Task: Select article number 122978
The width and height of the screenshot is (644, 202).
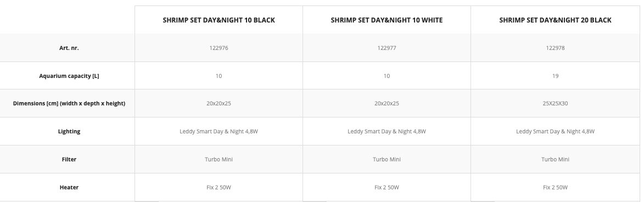Action: [555, 48]
